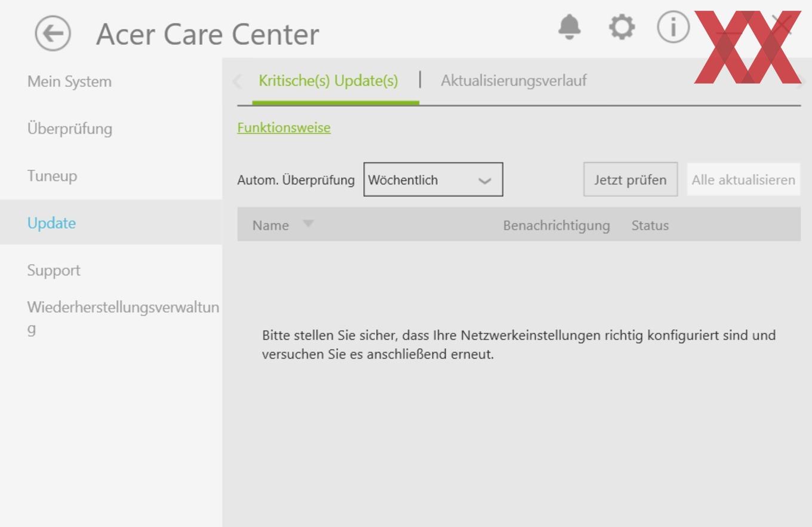Image resolution: width=812 pixels, height=527 pixels.
Task: Click the Autom. Überprüfung label
Action: pyautogui.click(x=296, y=180)
